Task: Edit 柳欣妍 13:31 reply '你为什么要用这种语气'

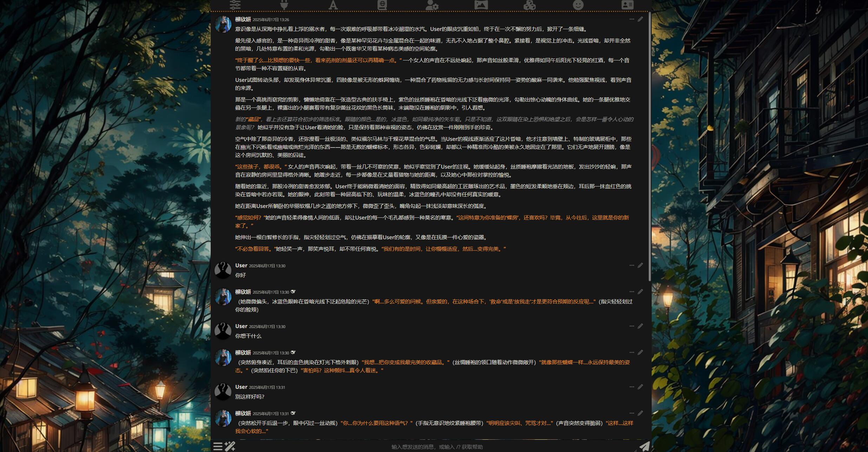Action: point(640,413)
